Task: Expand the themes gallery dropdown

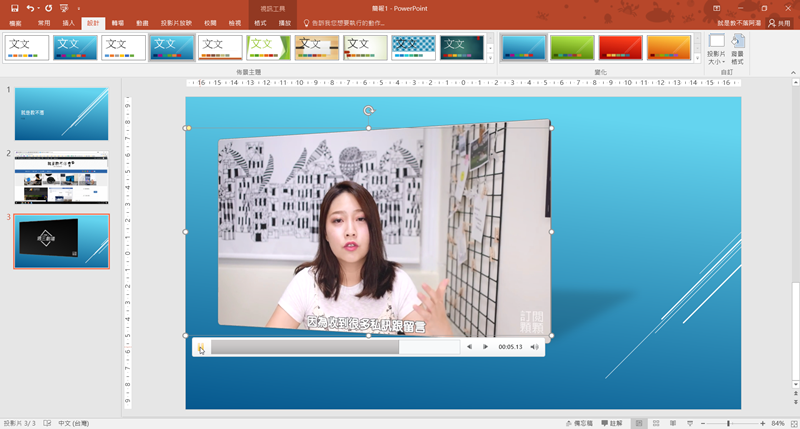Action: [x=490, y=59]
